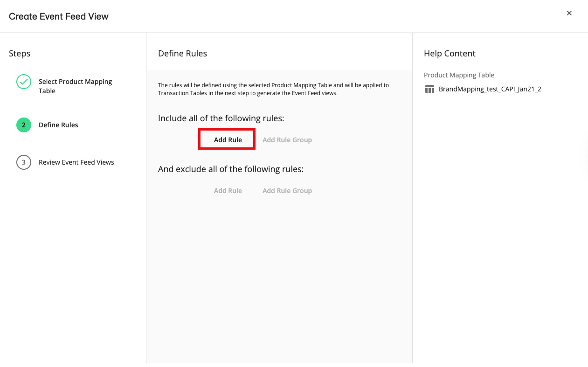The image size is (588, 367).
Task: Click the step 2 green circle icon
Action: tap(24, 125)
